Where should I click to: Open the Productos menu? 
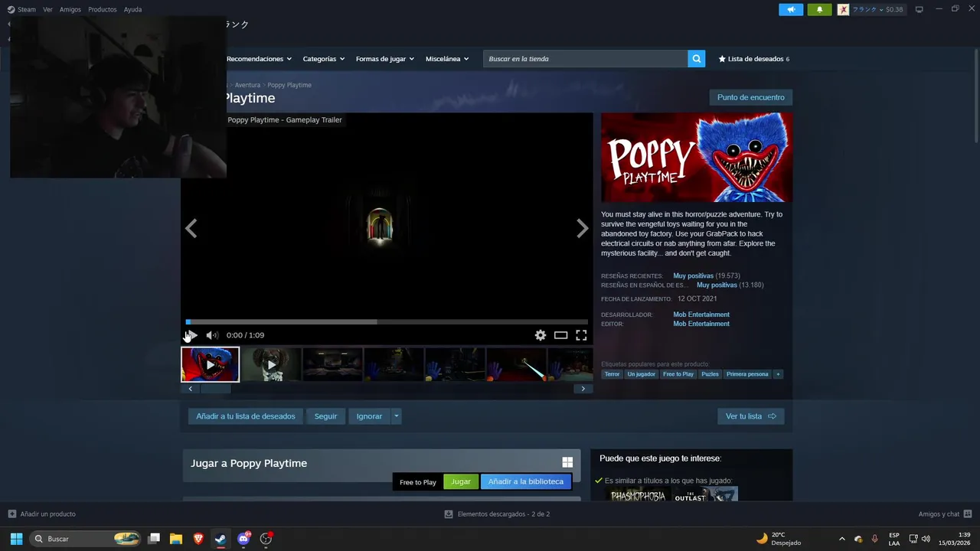[x=103, y=9]
